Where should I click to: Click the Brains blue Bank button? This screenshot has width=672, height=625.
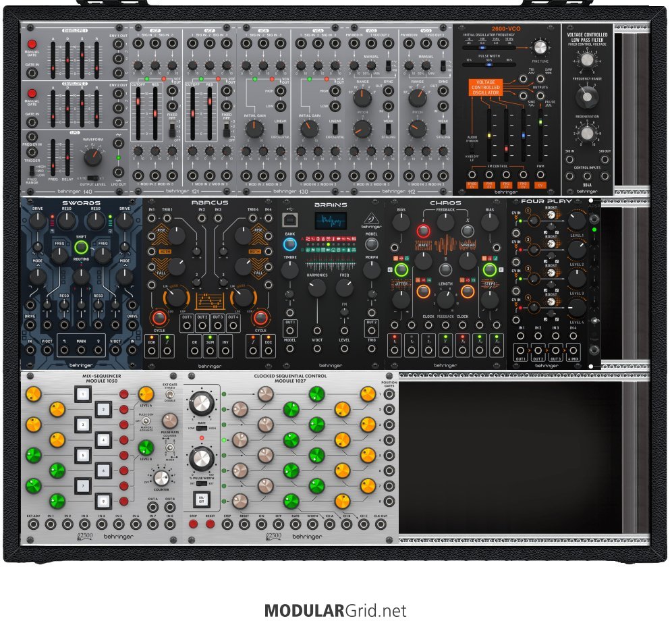tap(289, 244)
